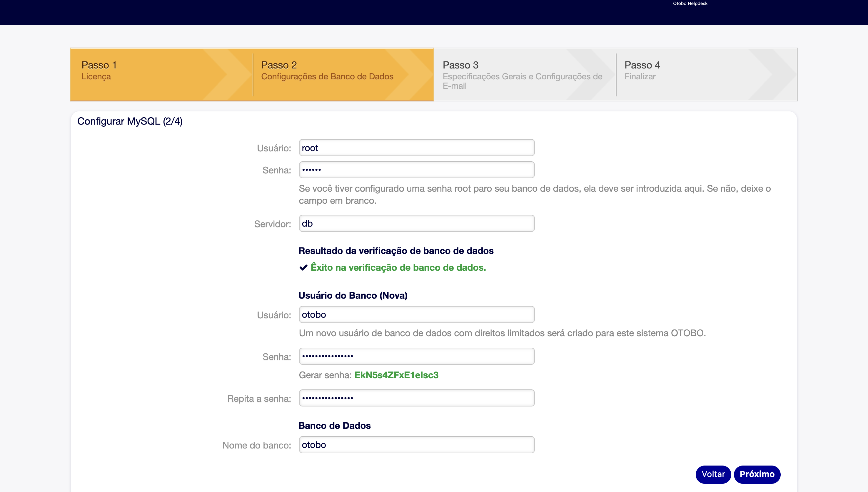This screenshot has width=868, height=492.
Task: Edit the new database Usuário otobo field
Action: click(x=416, y=314)
